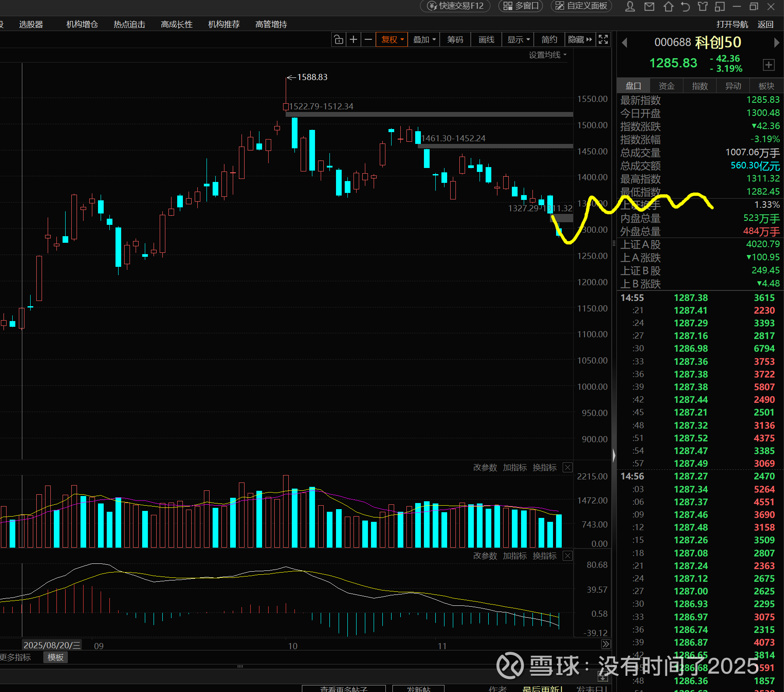
Task: Open the 设置均线 moving average dropdown
Action: pyautogui.click(x=548, y=55)
